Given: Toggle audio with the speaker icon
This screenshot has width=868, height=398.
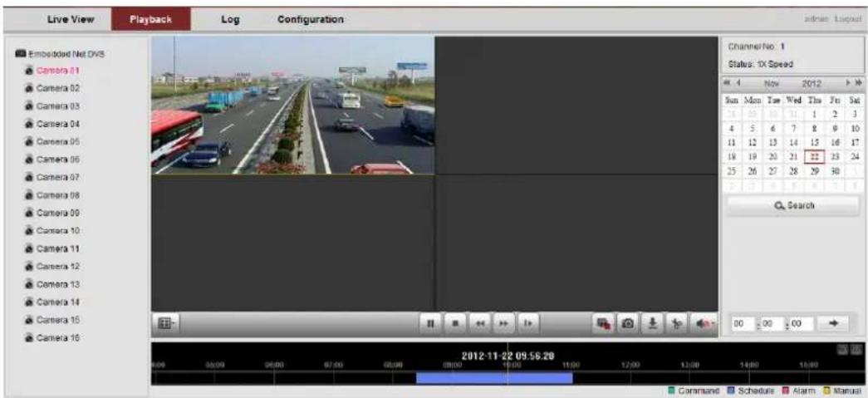Looking at the screenshot, I should tap(704, 323).
